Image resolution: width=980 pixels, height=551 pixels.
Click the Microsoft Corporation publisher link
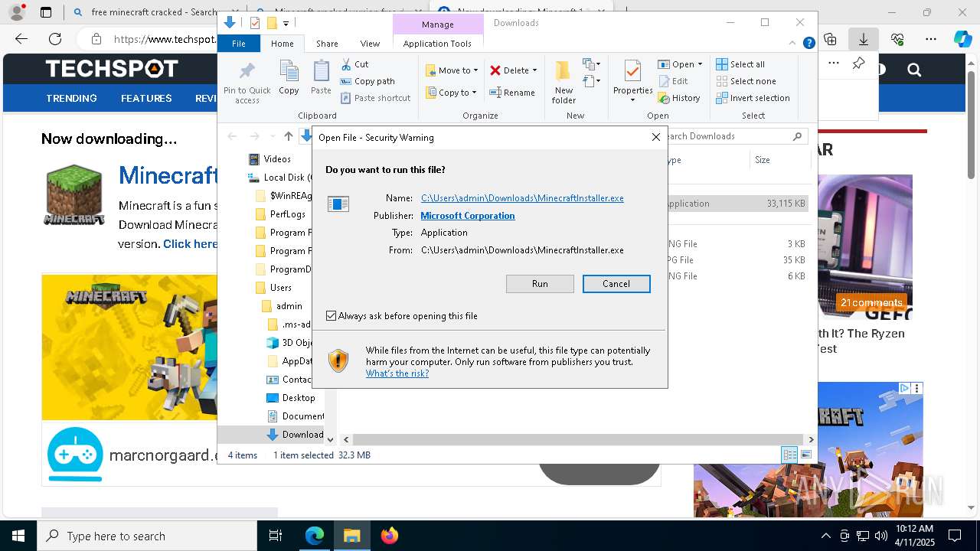[x=468, y=216]
